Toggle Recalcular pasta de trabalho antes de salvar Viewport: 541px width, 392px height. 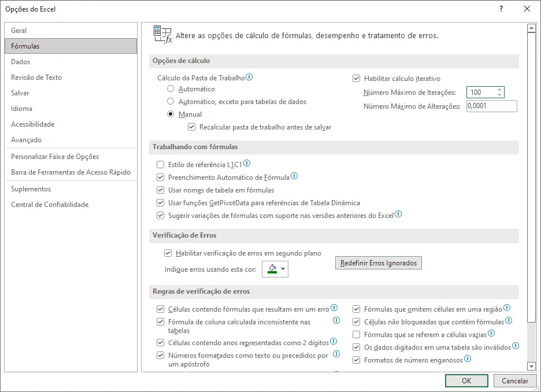191,127
